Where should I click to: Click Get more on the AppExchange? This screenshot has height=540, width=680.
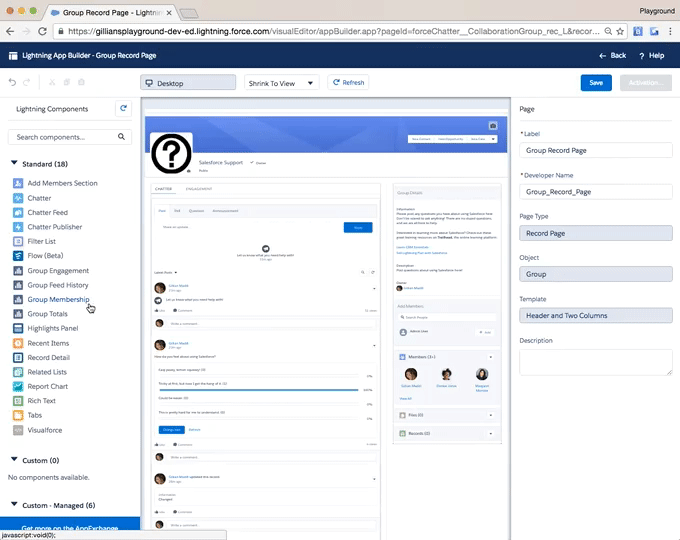tap(70, 528)
